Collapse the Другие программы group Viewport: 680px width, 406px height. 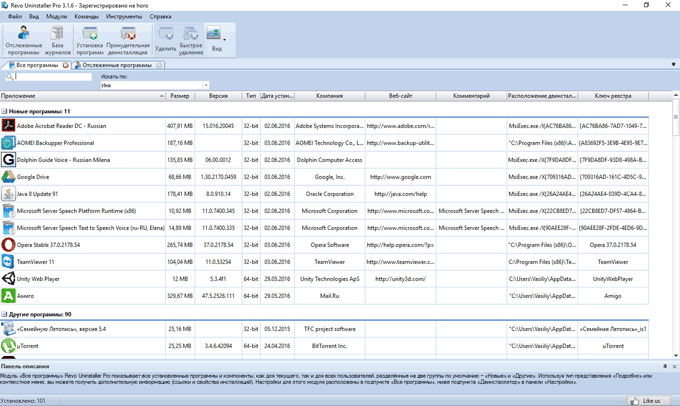point(4,314)
